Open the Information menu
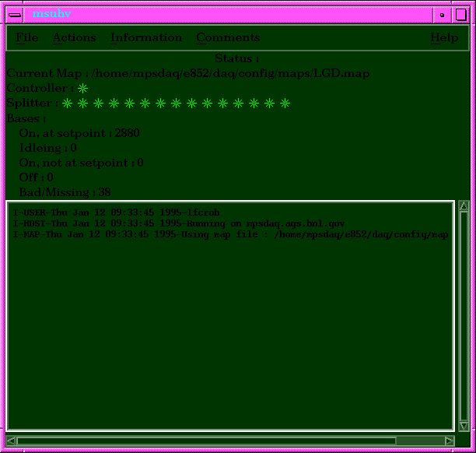Image resolution: width=476 pixels, height=453 pixels. [146, 37]
